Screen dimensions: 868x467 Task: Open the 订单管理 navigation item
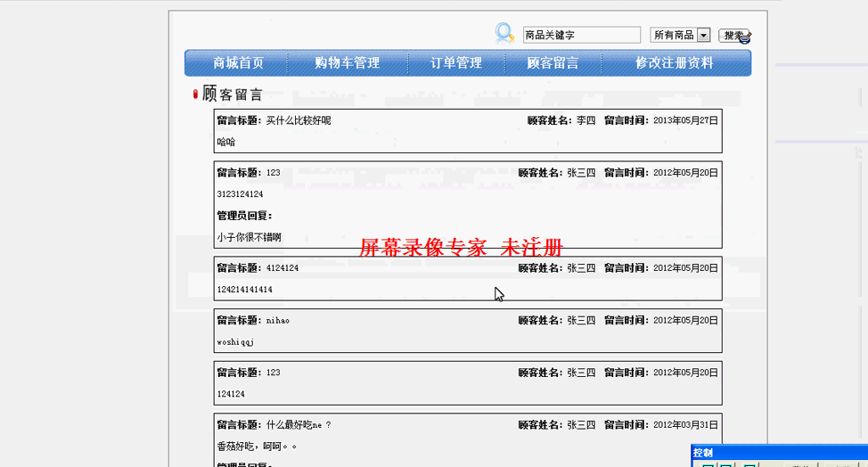[x=456, y=63]
